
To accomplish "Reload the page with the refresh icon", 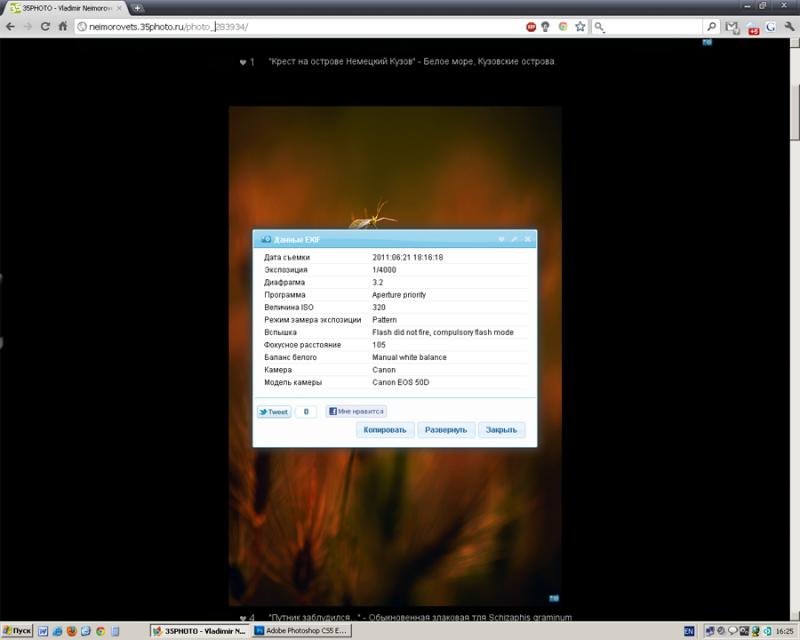I will pos(45,27).
